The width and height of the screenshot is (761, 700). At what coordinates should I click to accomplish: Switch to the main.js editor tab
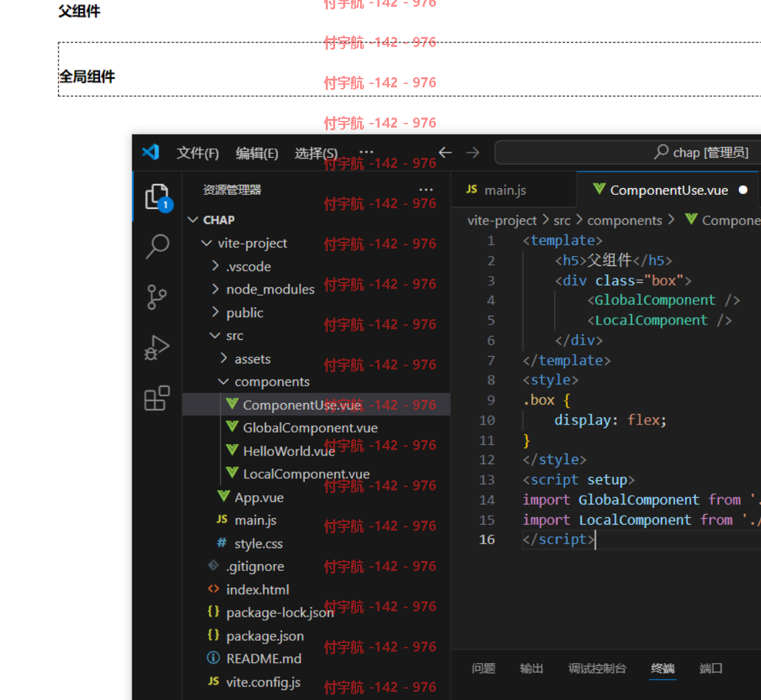pyautogui.click(x=513, y=190)
